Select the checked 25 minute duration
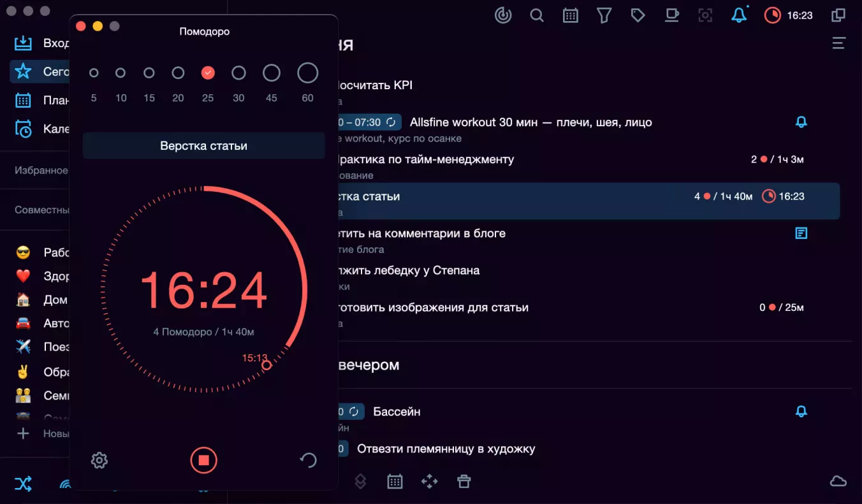The height and width of the screenshot is (504, 862). coord(208,73)
